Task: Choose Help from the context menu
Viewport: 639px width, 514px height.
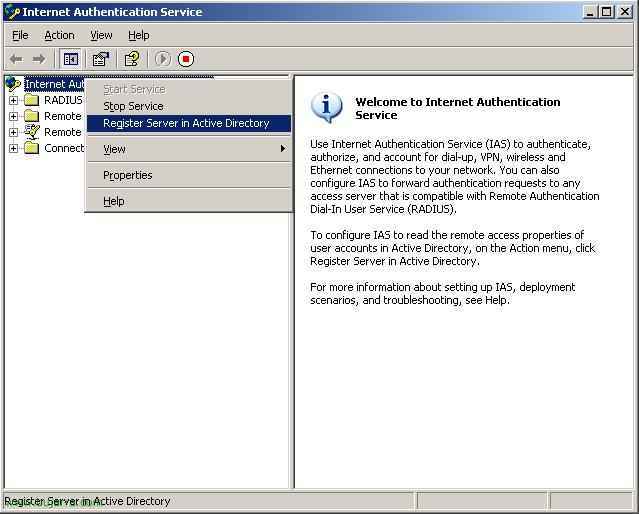Action: 189,201
